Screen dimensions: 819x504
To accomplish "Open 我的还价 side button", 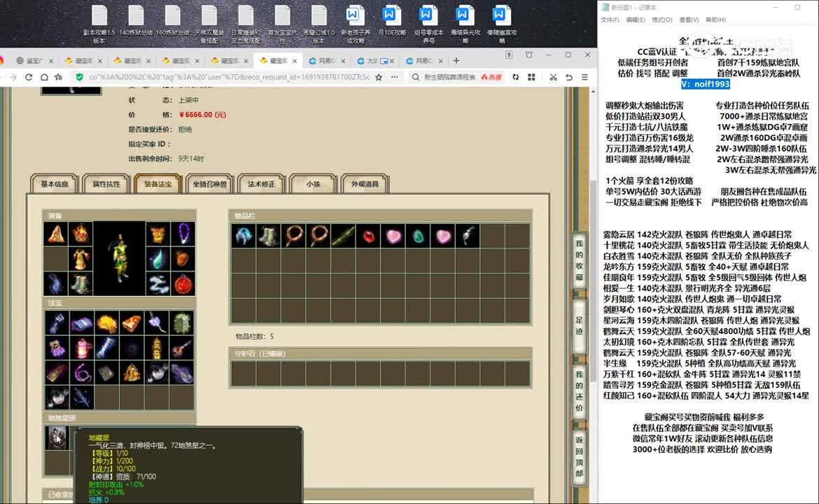I will 579,391.
